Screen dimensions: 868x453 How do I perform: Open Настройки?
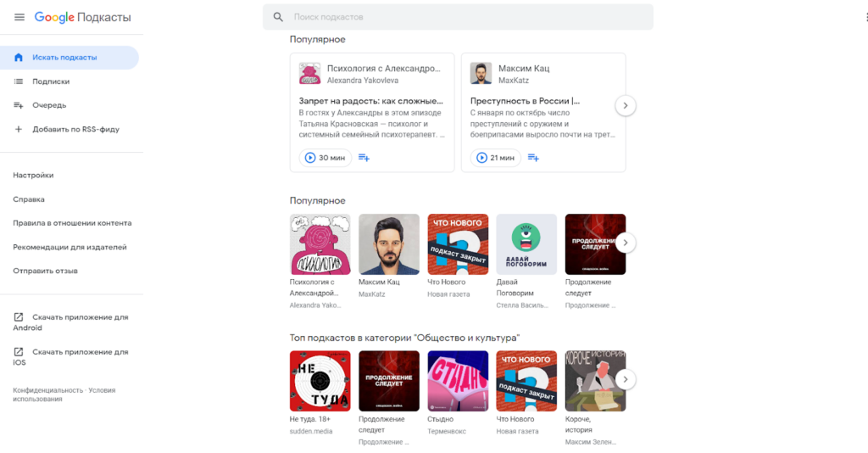pyautogui.click(x=33, y=175)
